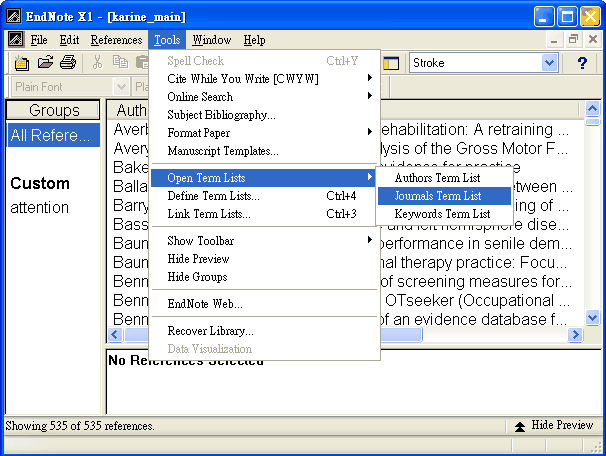Screen dimensions: 606x456
Task: Close the inner library window
Action: (x=593, y=39)
